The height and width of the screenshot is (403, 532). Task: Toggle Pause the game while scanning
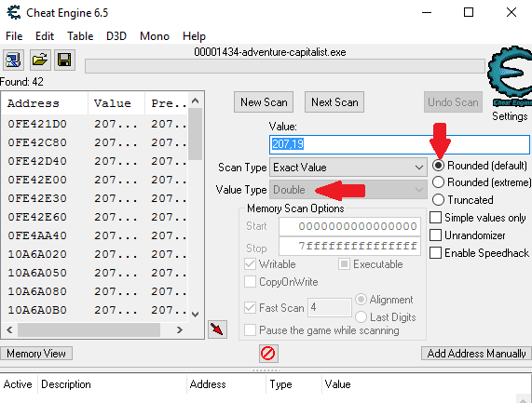coord(250,329)
